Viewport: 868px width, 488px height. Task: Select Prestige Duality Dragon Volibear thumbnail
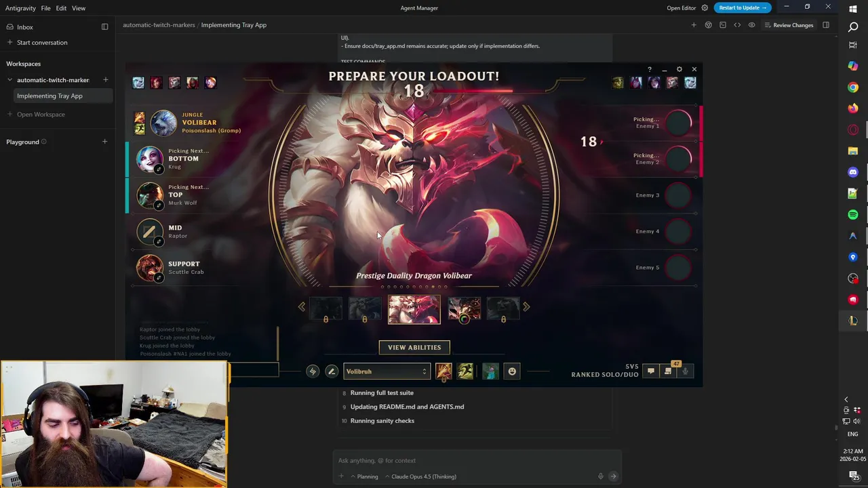[414, 309]
